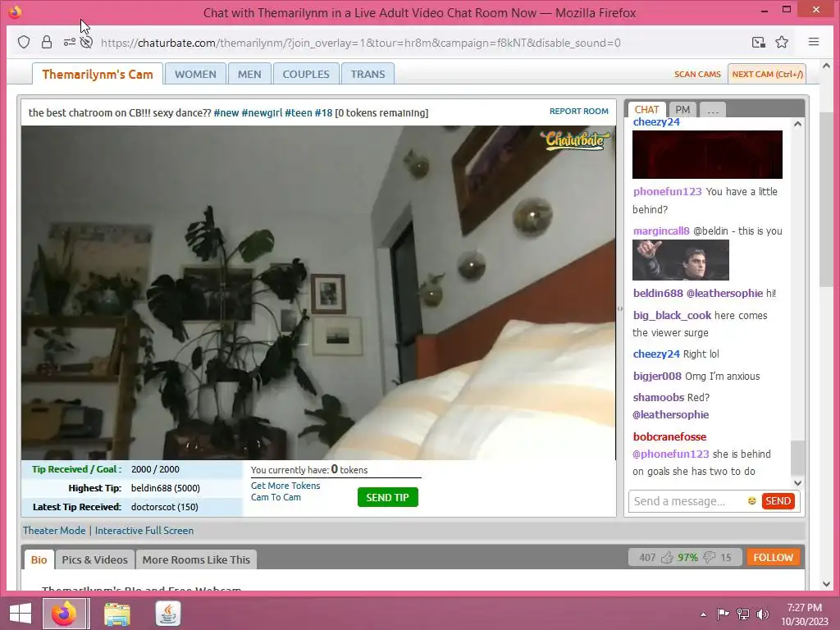840x630 pixels.
Task: Click Get More Tokens link
Action: 285,486
